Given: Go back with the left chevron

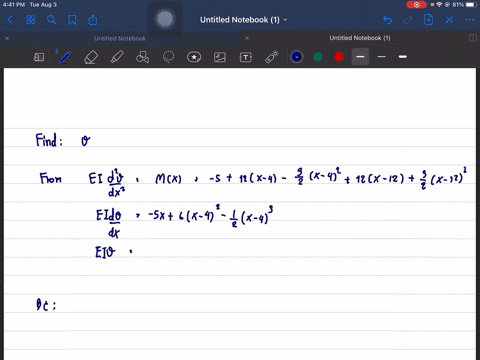Looking at the screenshot, I should (10, 20).
